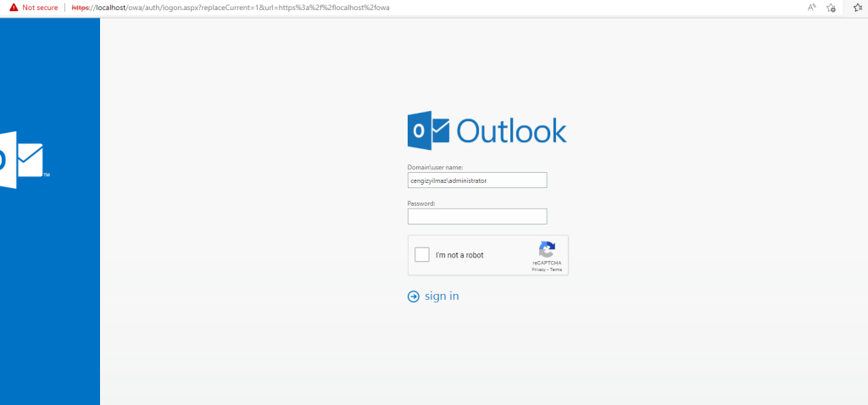
Task: Open the reCAPTCHA Privacy link
Action: click(x=538, y=269)
